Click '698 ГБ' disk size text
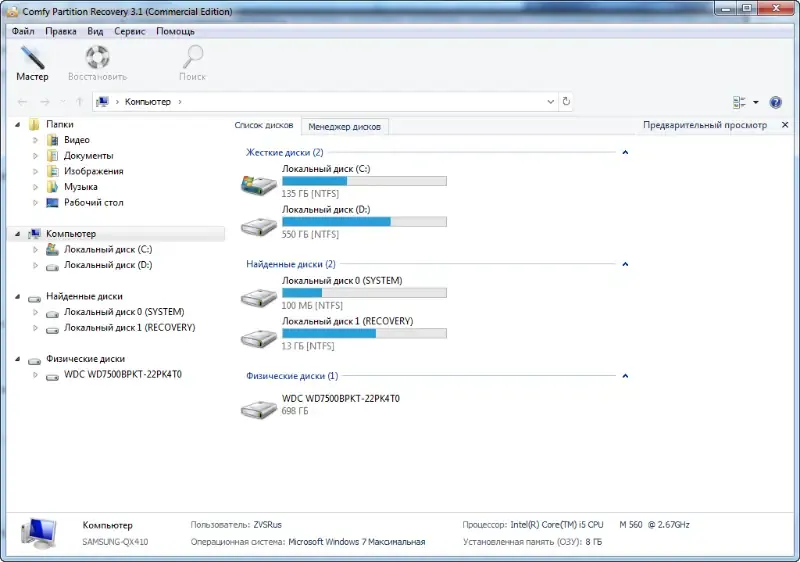Image resolution: width=800 pixels, height=562 pixels. point(295,411)
